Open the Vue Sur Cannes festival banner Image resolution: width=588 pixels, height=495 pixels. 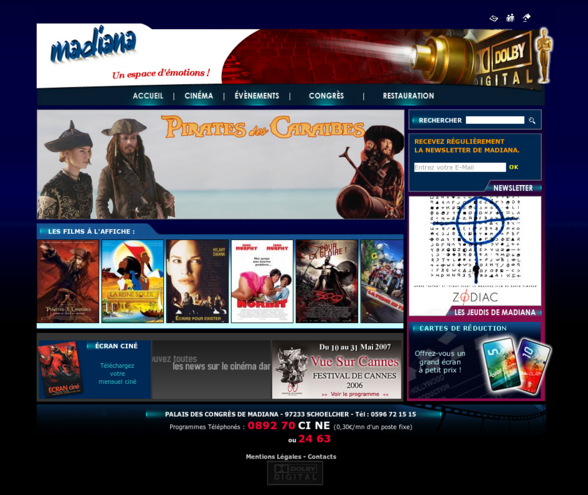point(337,369)
